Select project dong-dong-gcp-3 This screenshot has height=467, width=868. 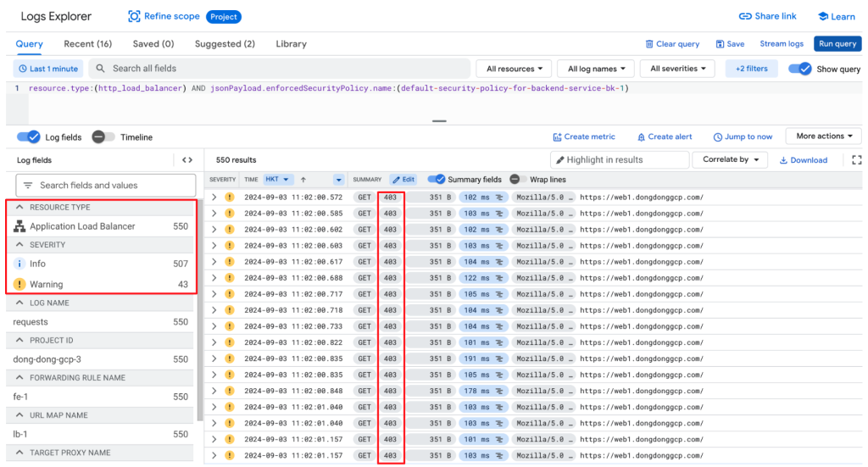tap(101, 359)
